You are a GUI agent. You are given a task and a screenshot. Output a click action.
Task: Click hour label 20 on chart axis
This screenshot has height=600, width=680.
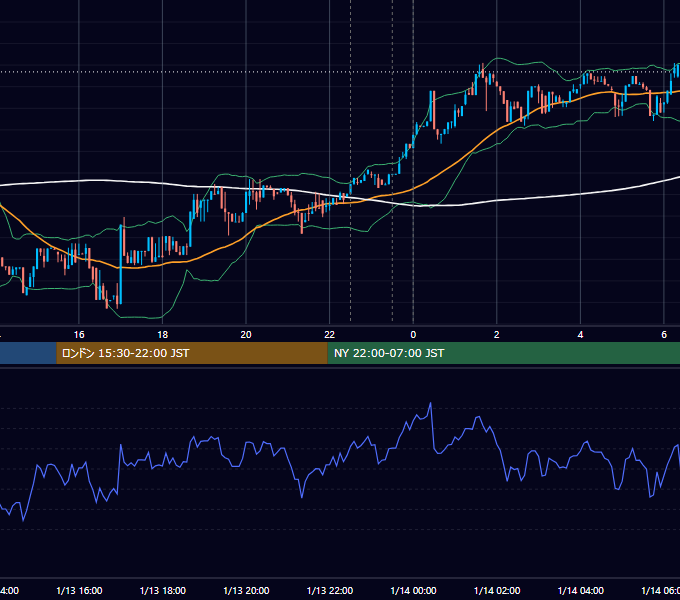246,335
